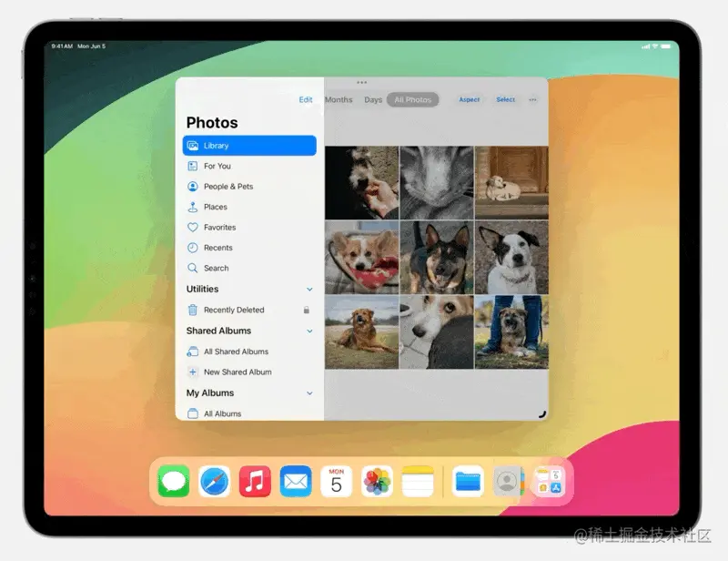Collapse the Utilities section
Viewport: 728px width, 561px height.
309,289
